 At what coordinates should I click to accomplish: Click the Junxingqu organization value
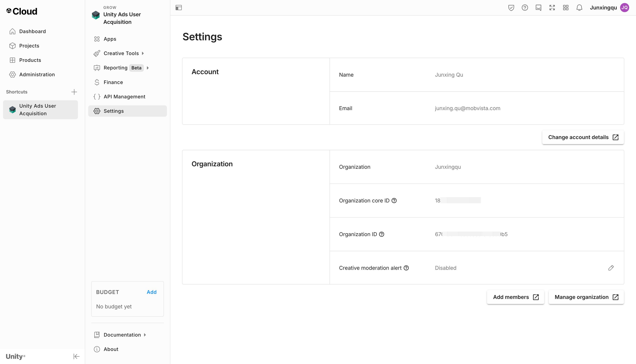tap(448, 167)
